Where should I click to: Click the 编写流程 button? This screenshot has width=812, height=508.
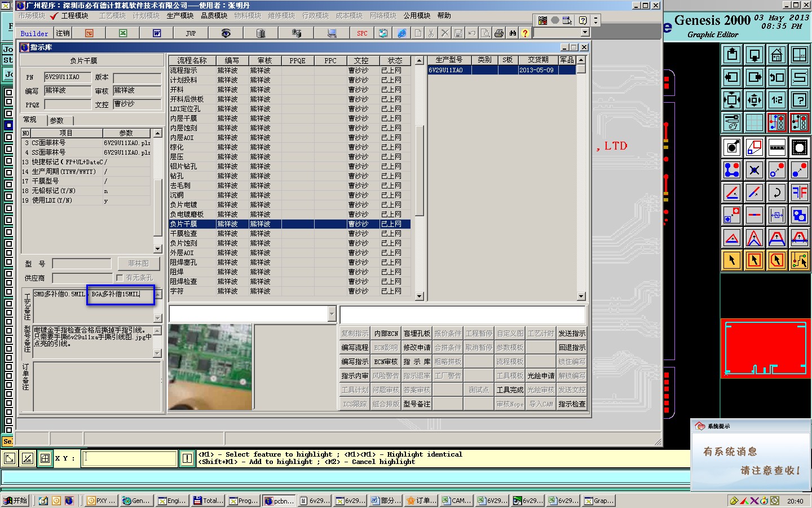click(355, 348)
